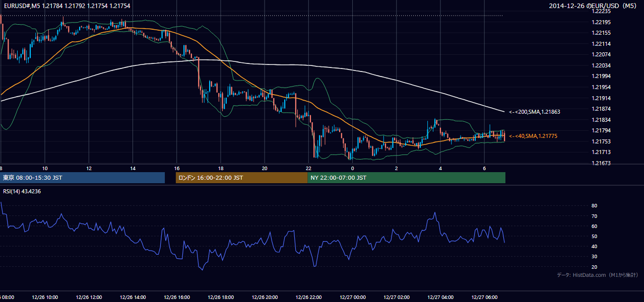This screenshot has height=302, width=644.
Task: Select the Tokyo 08:00-15:30 JST session bar
Action: coord(82,178)
